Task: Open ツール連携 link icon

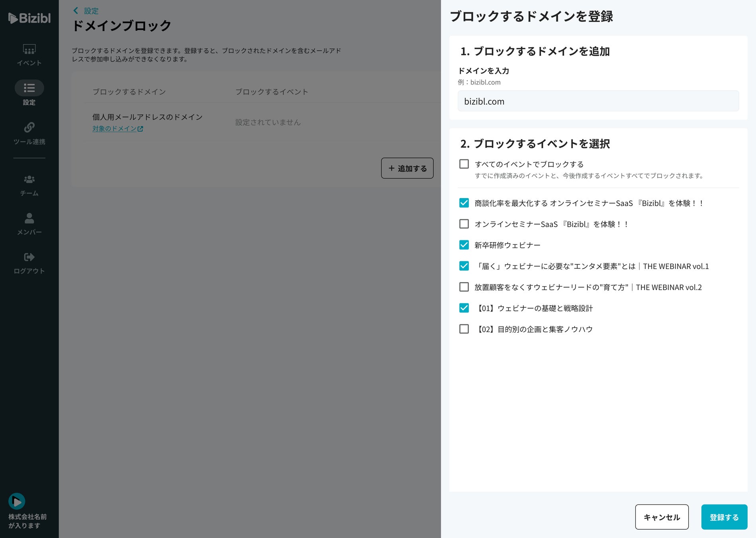Action: (x=29, y=127)
